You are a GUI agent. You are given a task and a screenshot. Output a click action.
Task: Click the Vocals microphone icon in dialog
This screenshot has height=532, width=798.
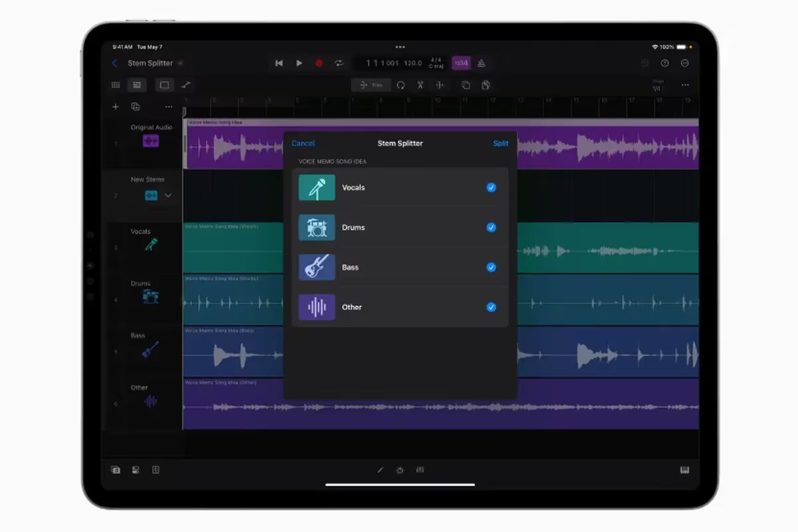tap(317, 188)
